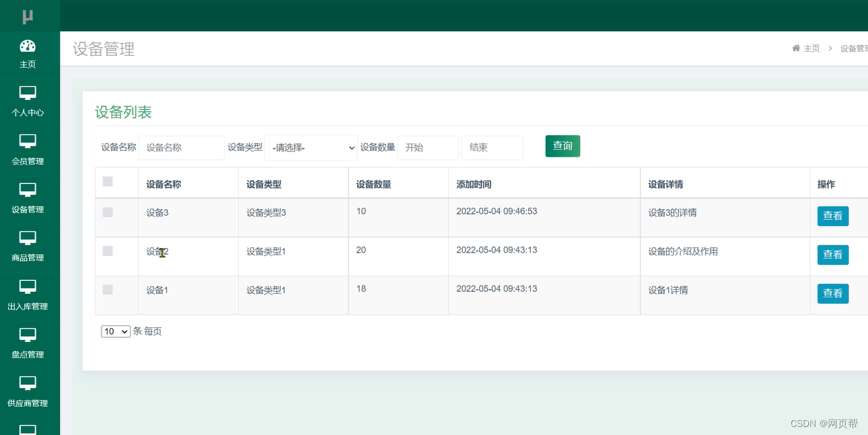868x435 pixels.
Task: Click the 设备数量 column header
Action: (x=373, y=184)
